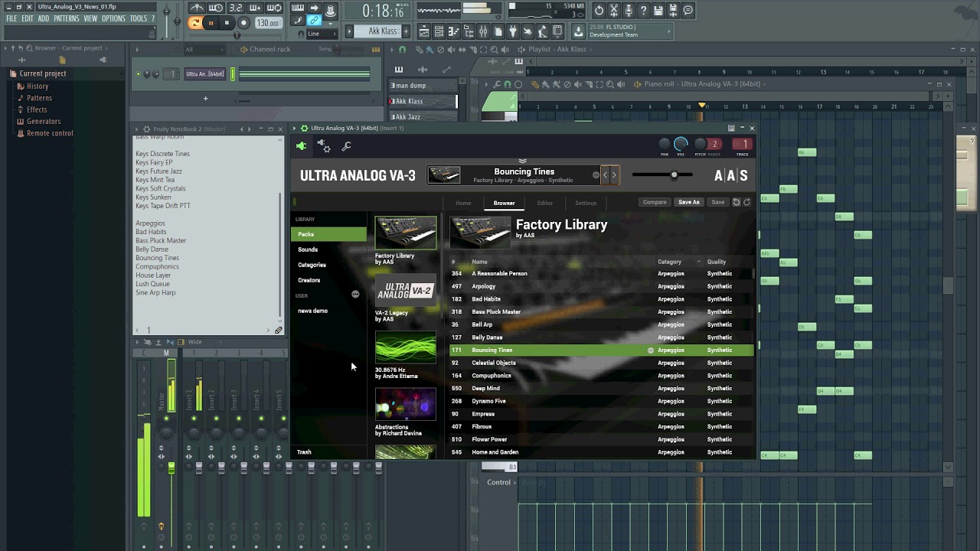Click the 3.2 countdown icon
The image size is (980, 551).
click(236, 8)
